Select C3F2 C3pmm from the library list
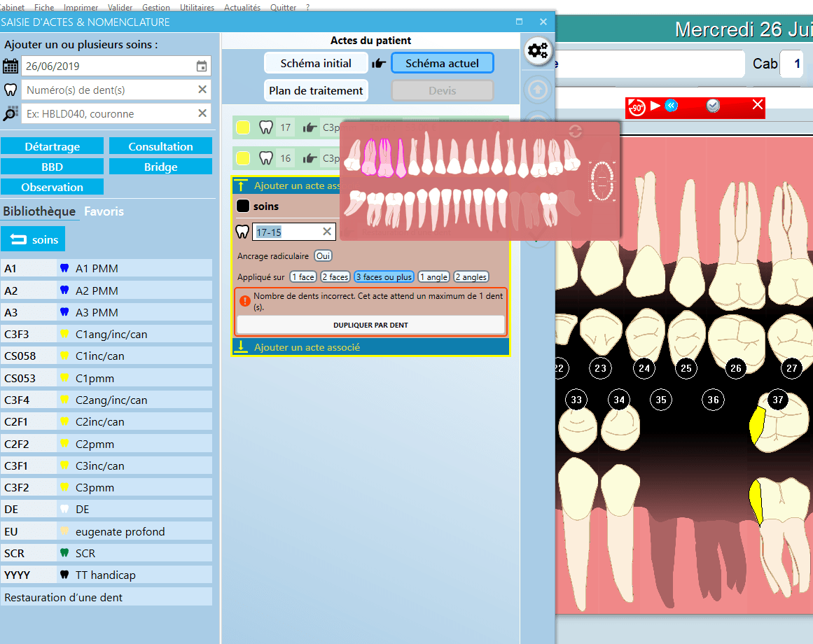Image resolution: width=813 pixels, height=644 pixels. coord(106,488)
